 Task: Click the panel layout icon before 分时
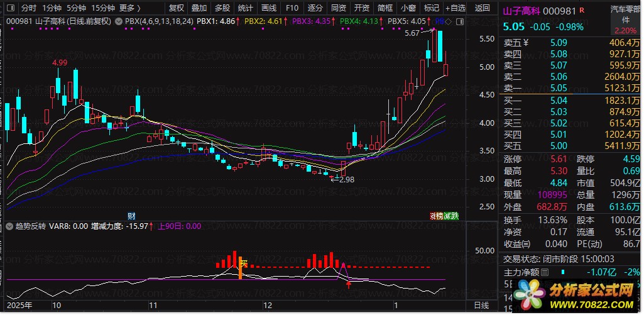click(10, 8)
